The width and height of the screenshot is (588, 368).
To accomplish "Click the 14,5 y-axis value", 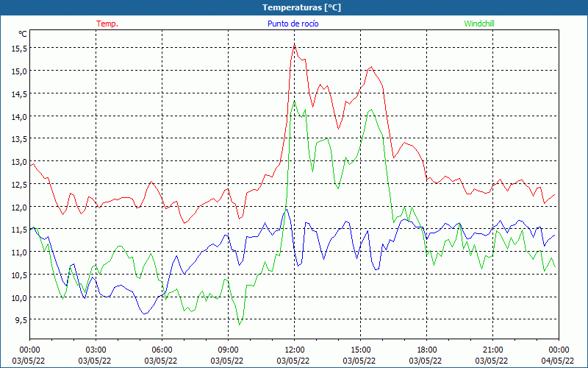I will (x=19, y=94).
